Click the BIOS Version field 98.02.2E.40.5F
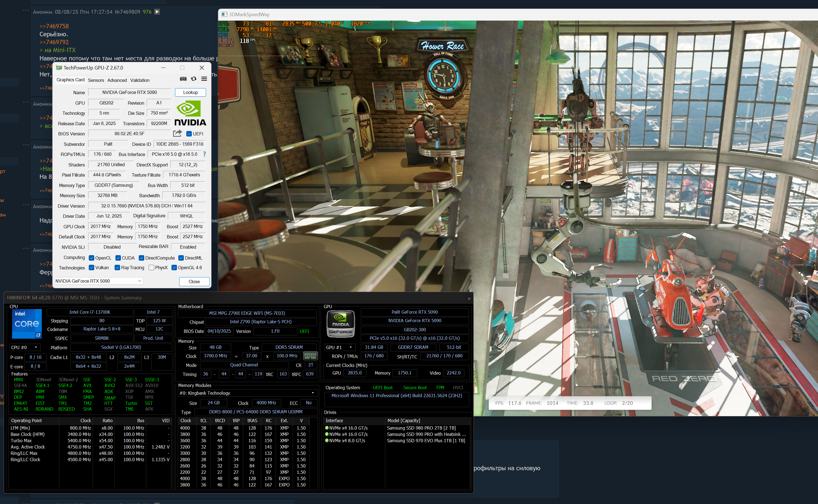818x504 pixels. 130,134
